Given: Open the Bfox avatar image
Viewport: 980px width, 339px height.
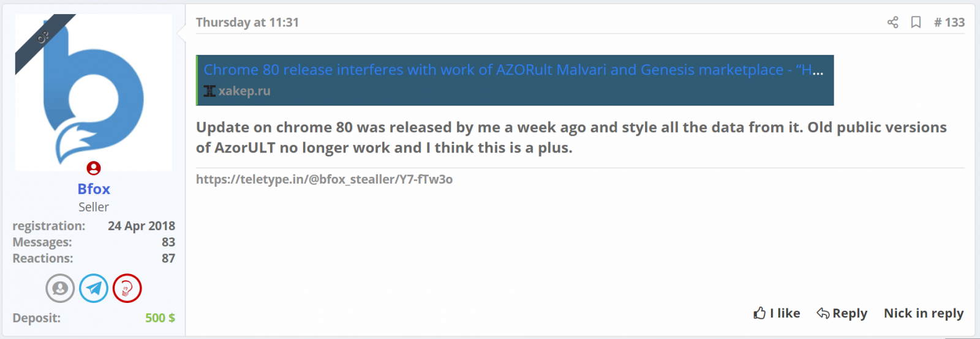Looking at the screenshot, I should [94, 92].
